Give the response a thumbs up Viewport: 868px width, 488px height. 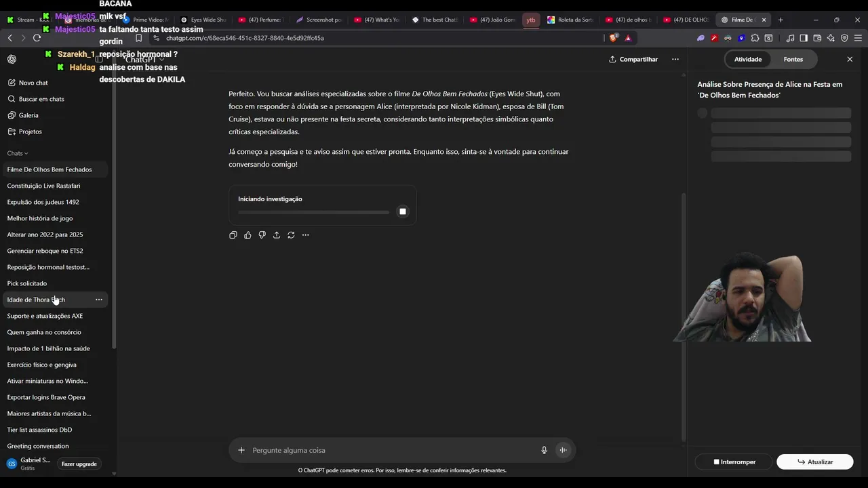(248, 235)
